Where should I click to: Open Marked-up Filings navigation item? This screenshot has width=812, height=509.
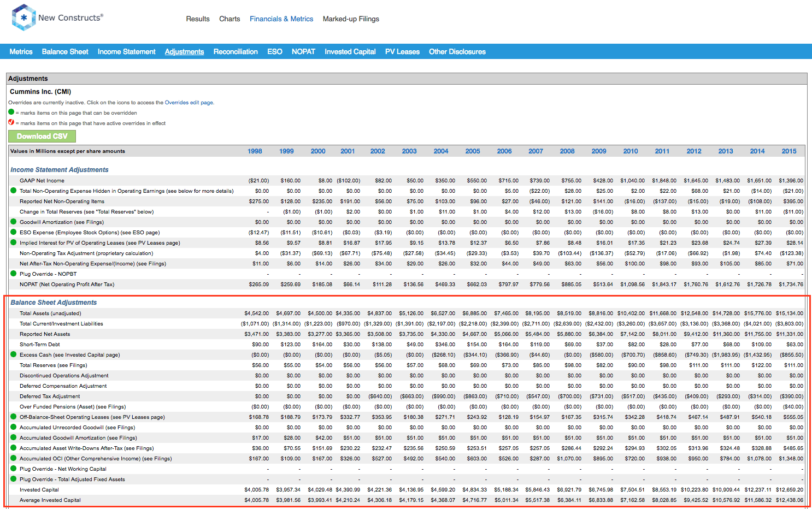(x=351, y=19)
